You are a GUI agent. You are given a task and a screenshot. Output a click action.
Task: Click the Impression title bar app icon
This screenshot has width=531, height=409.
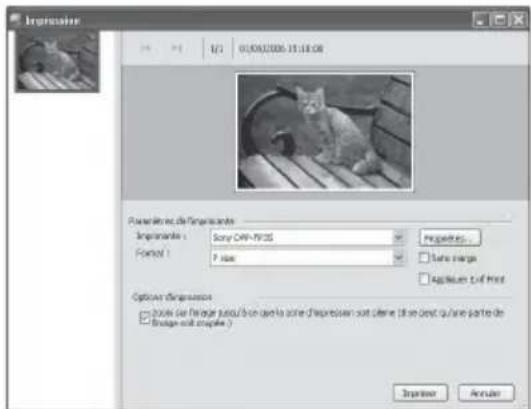[x=15, y=19]
